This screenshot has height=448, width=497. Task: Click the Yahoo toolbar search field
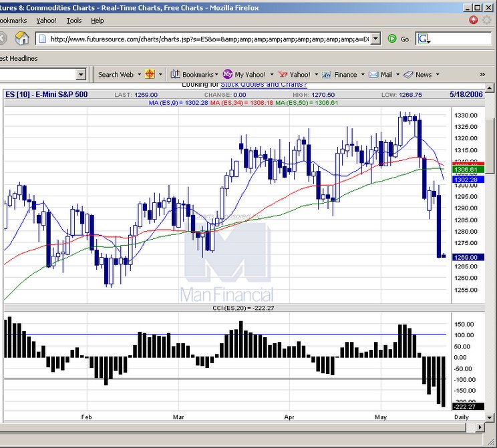38,75
